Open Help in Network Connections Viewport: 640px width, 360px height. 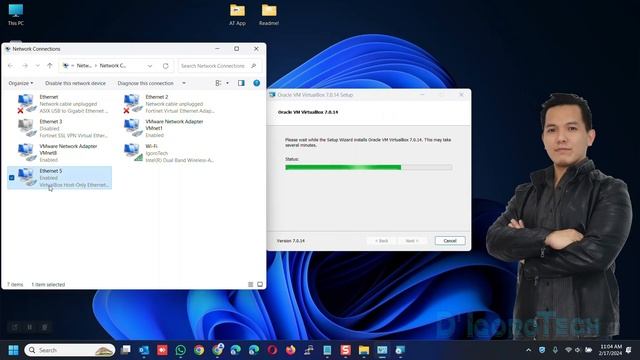256,83
